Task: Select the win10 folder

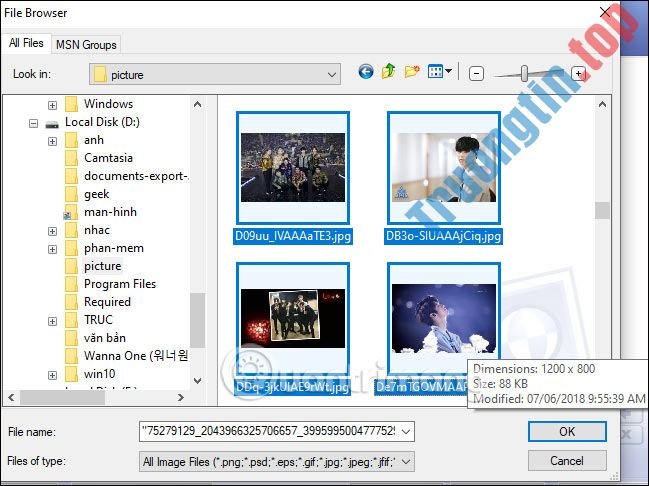Action: [x=100, y=374]
